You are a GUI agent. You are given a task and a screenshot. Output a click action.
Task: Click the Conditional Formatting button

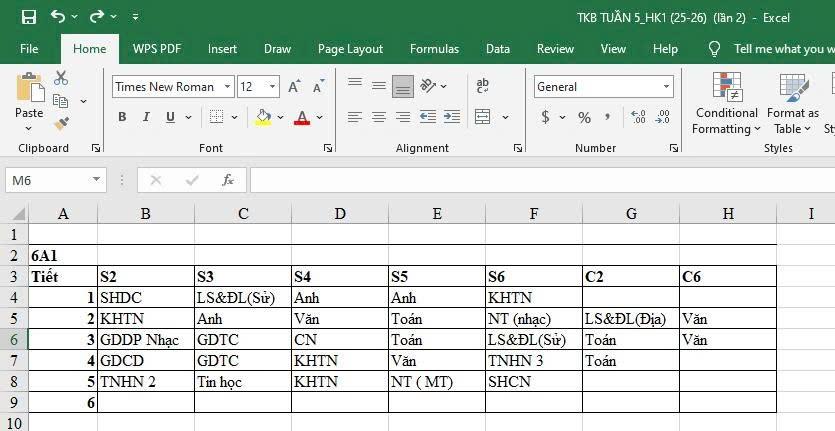726,105
